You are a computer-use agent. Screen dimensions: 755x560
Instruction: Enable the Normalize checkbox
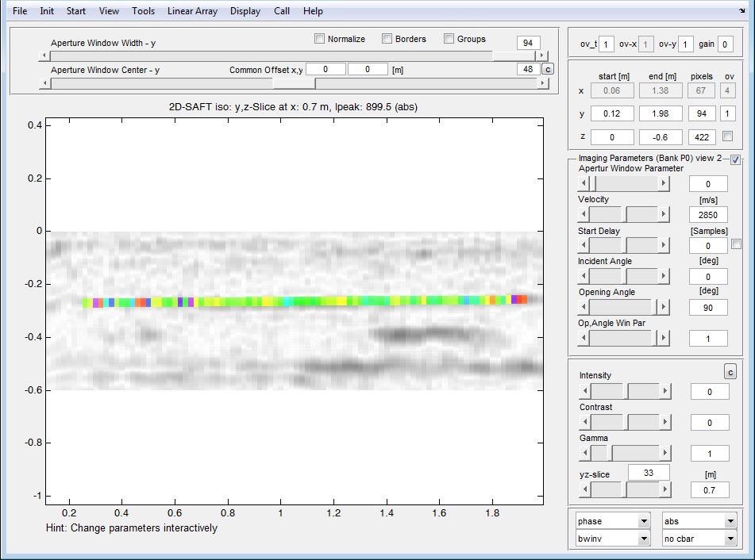pyautogui.click(x=319, y=39)
